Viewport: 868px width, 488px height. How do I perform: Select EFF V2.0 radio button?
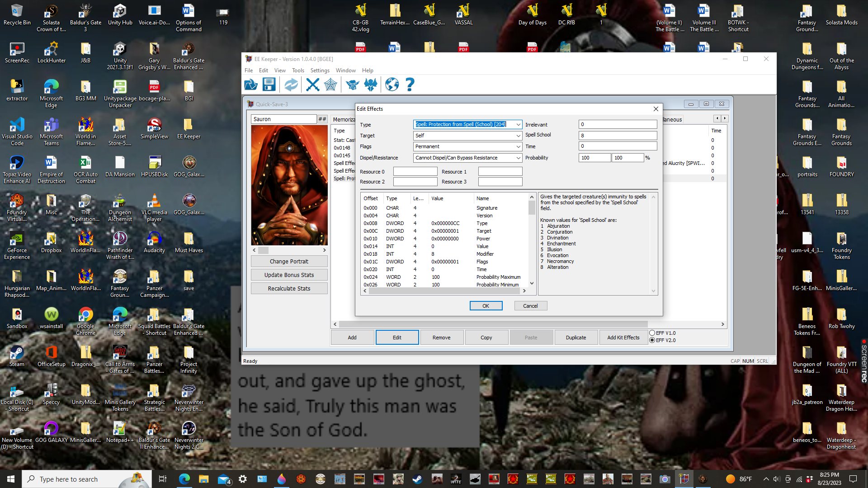(x=652, y=340)
